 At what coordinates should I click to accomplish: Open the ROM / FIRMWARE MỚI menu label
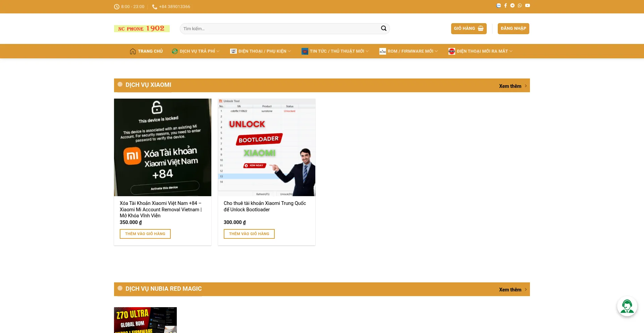[x=411, y=51]
